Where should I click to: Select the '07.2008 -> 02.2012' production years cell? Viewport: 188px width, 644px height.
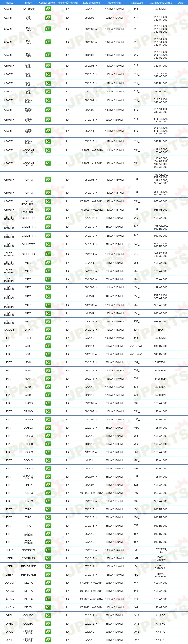91,201
